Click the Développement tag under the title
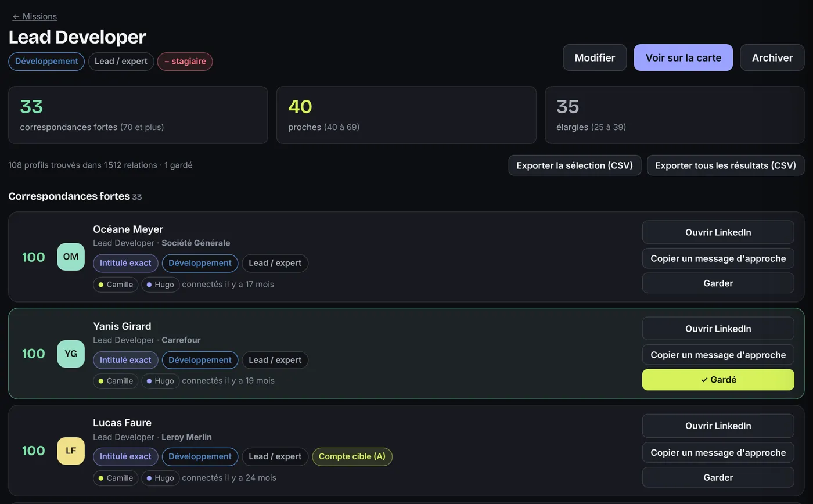The image size is (813, 504). [46, 62]
